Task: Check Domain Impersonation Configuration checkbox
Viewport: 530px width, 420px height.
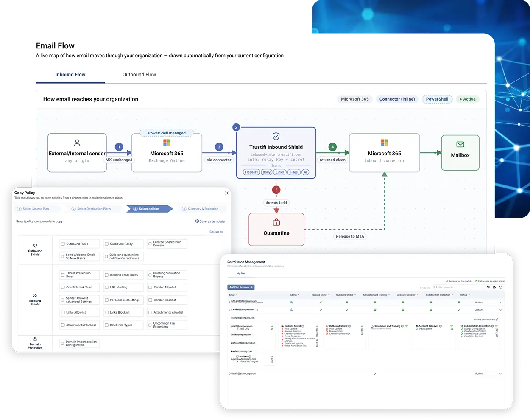Action: tap(63, 343)
